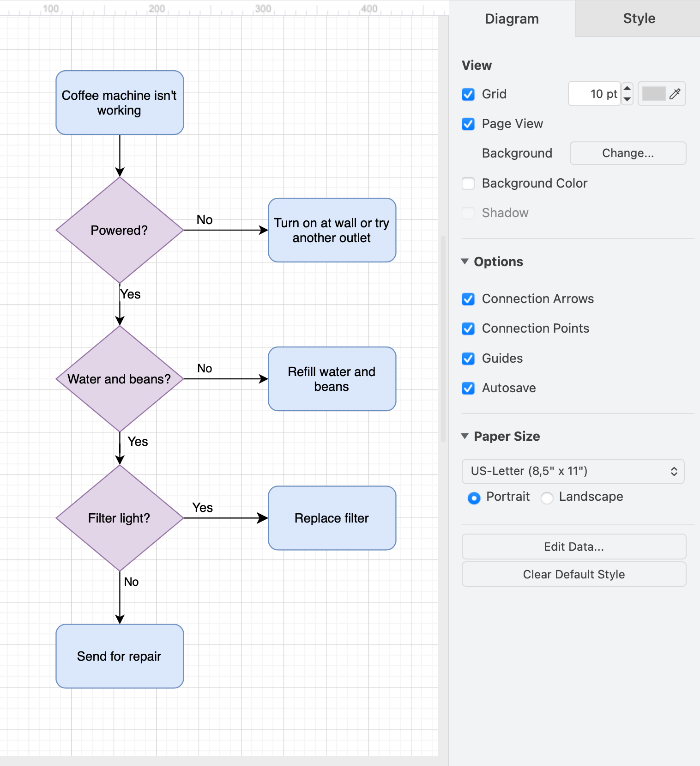Collapse the Options section

[x=465, y=261]
